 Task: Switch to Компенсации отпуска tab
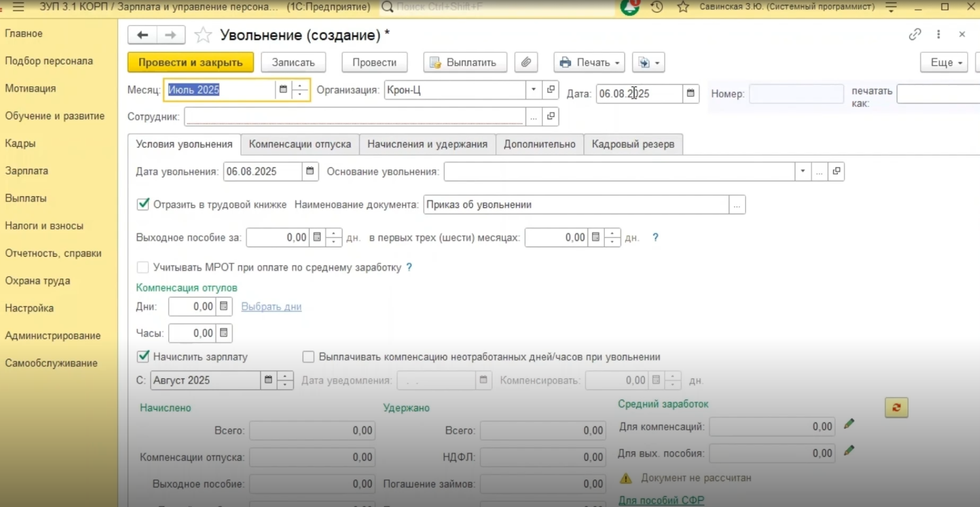coord(300,144)
